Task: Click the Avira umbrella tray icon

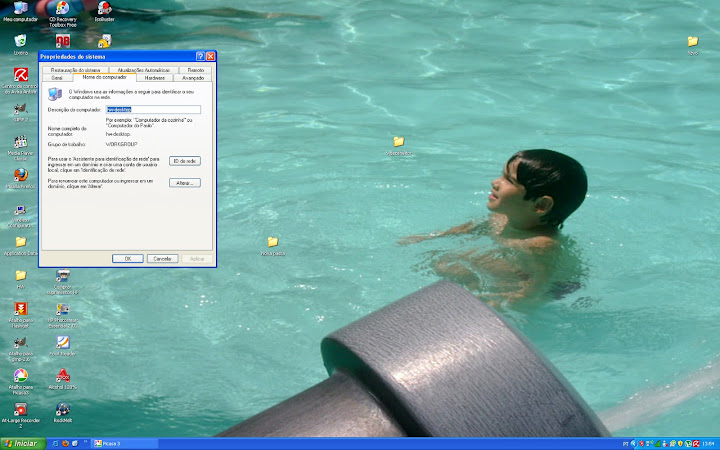Action: pos(696,444)
